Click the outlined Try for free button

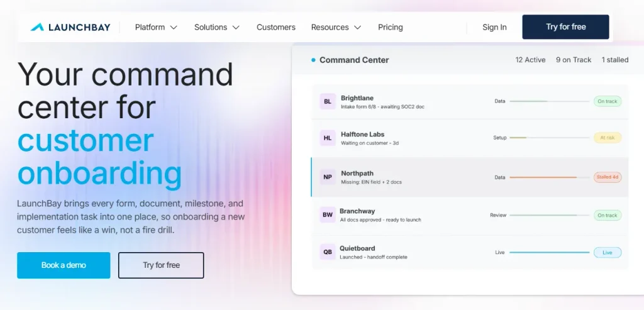coord(161,265)
